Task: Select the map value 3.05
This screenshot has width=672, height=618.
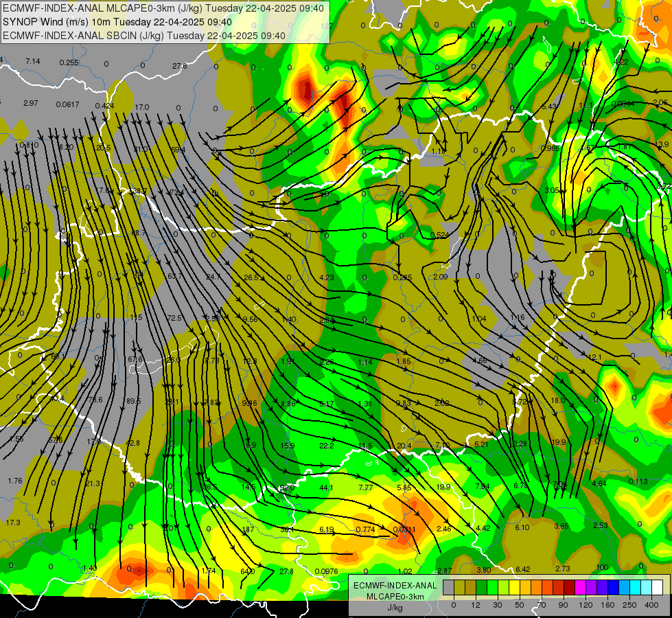Action: coord(552,190)
